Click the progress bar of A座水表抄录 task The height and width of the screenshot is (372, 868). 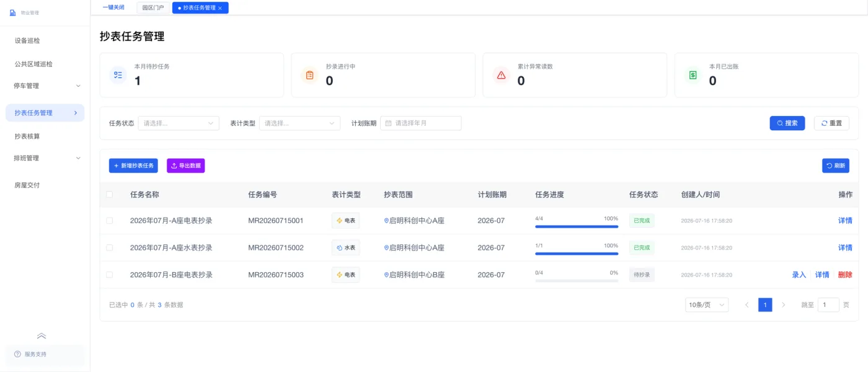(577, 254)
